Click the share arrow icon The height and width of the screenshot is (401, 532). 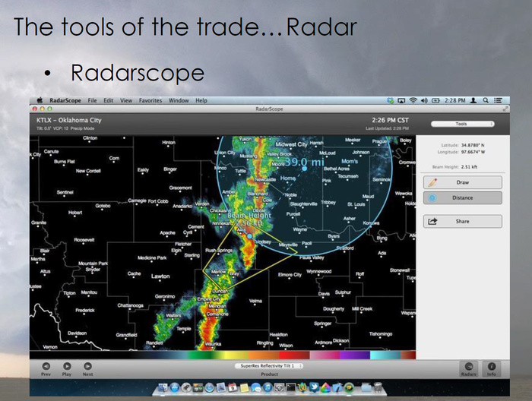coord(432,221)
